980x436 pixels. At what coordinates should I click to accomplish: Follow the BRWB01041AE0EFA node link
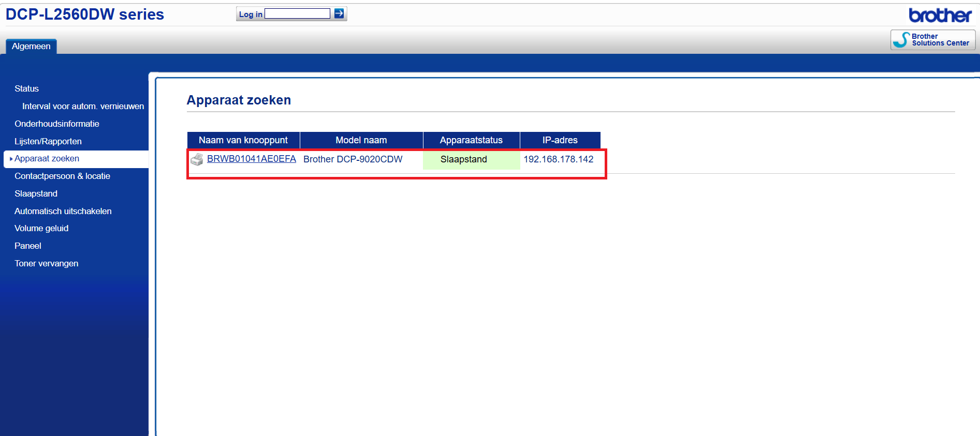coord(252,159)
